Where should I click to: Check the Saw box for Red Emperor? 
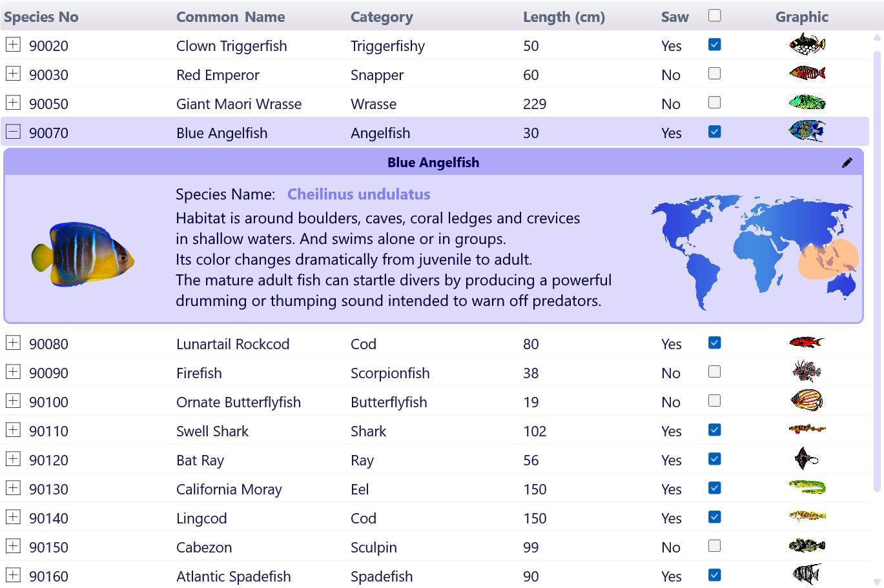coord(714,74)
